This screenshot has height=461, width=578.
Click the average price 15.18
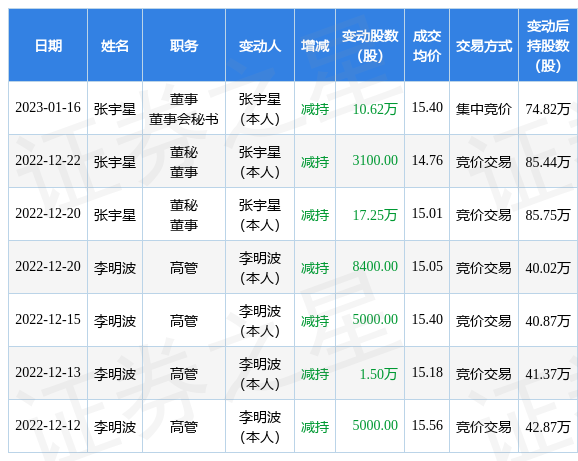pyautogui.click(x=427, y=373)
